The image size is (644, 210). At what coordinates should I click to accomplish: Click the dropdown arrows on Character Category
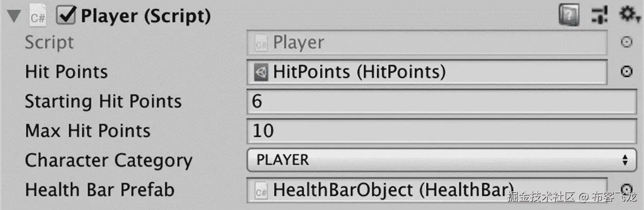tap(625, 160)
